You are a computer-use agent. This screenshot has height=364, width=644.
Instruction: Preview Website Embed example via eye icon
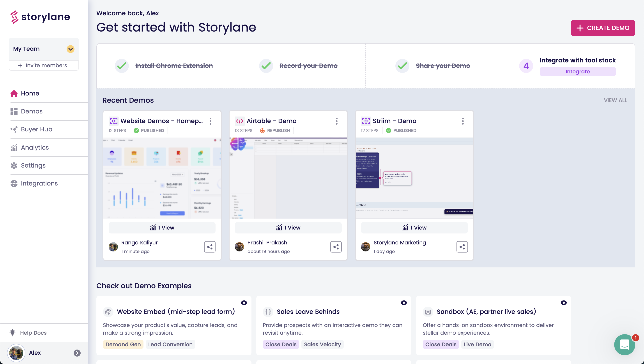tap(244, 303)
